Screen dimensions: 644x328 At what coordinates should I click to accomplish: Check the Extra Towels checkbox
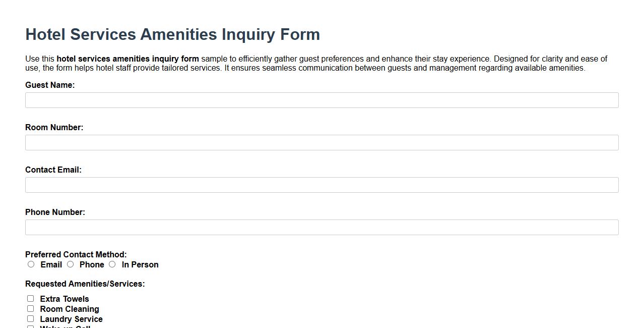(31, 298)
